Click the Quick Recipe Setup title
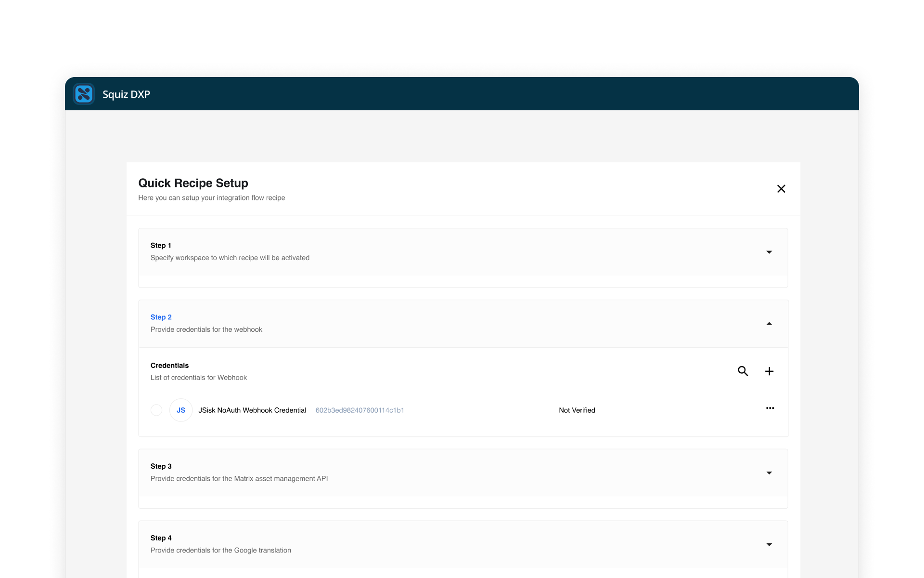The width and height of the screenshot is (924, 578). click(x=193, y=183)
